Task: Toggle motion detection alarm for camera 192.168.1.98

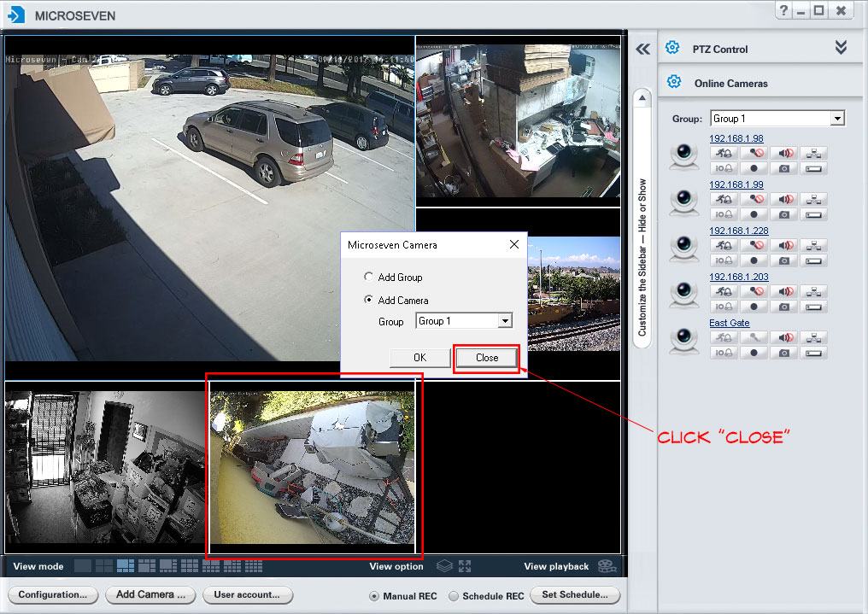Action: click(724, 153)
